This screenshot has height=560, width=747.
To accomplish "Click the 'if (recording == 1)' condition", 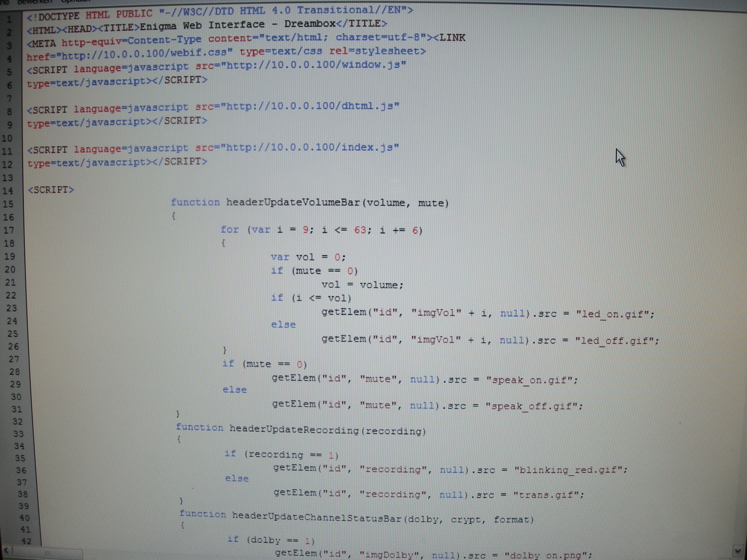I will pyautogui.click(x=282, y=454).
